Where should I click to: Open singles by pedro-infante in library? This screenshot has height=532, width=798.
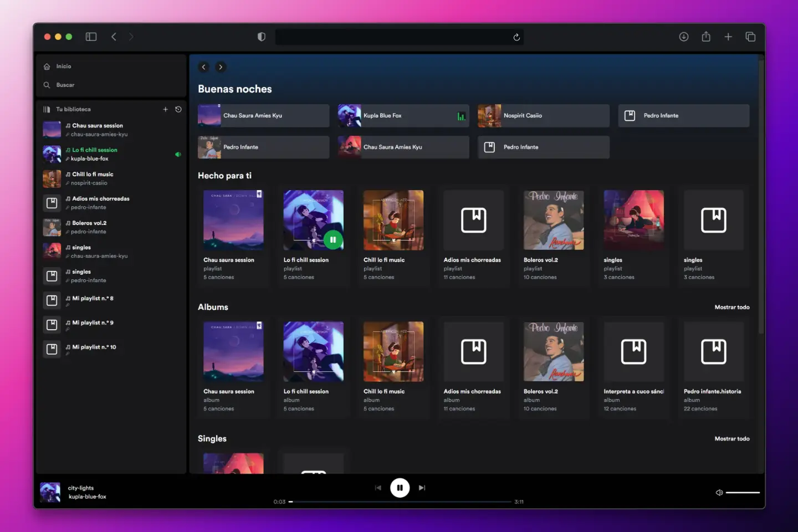(111, 276)
